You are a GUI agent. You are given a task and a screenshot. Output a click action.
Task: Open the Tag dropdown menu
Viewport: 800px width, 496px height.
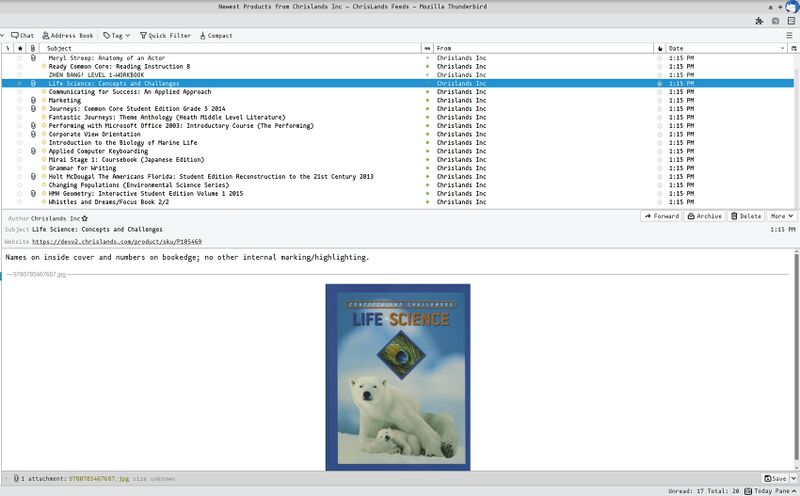click(x=116, y=36)
